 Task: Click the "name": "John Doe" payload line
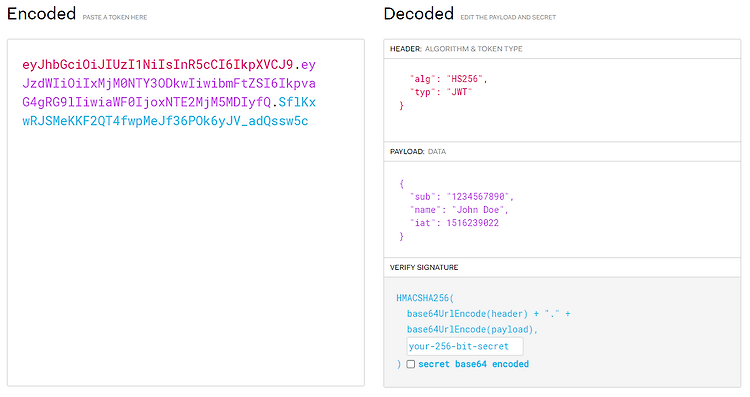pyautogui.click(x=459, y=210)
